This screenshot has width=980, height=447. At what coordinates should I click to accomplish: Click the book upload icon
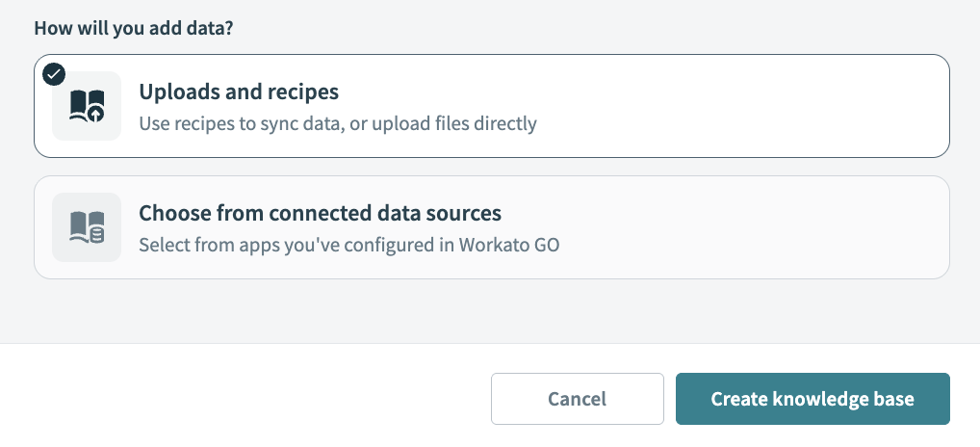pyautogui.click(x=87, y=105)
